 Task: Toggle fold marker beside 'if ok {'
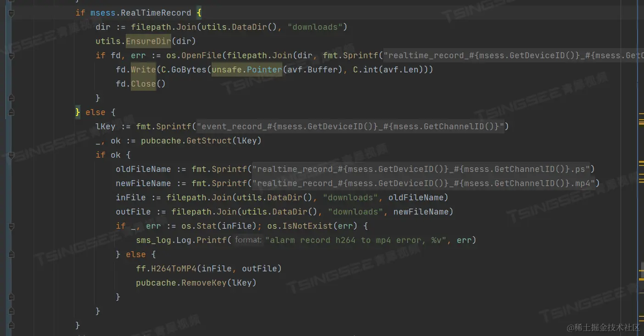coord(11,155)
